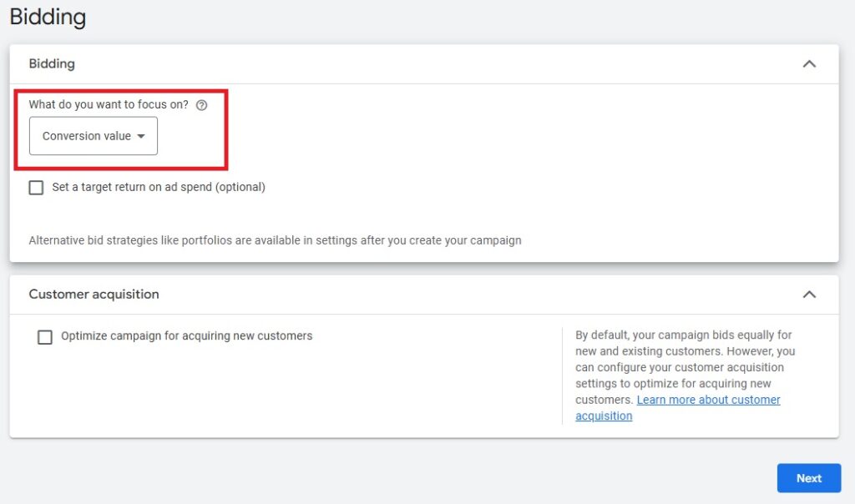Click the Next button
The height and width of the screenshot is (504, 855).
(x=808, y=478)
